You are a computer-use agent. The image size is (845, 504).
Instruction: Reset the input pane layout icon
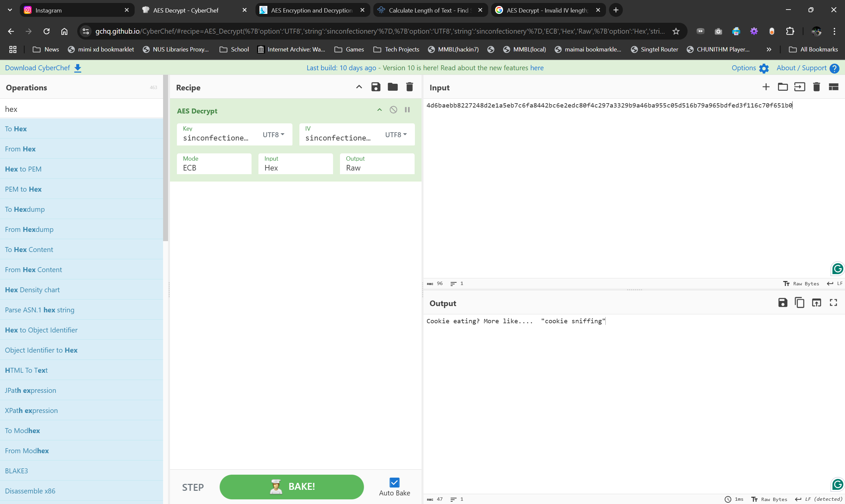833,87
